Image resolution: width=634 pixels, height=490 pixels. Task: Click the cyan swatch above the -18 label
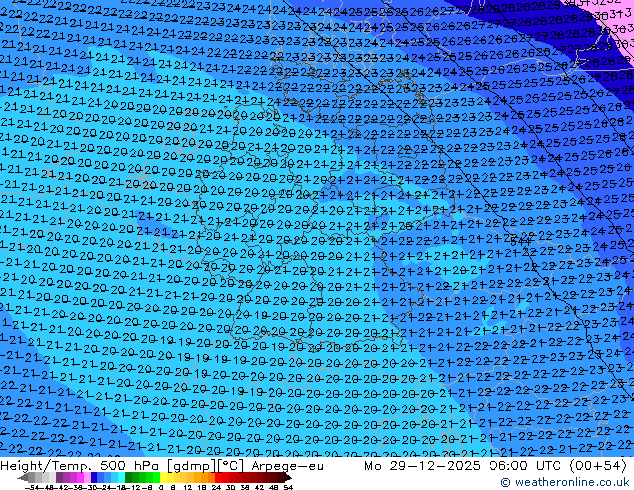coord(121,478)
